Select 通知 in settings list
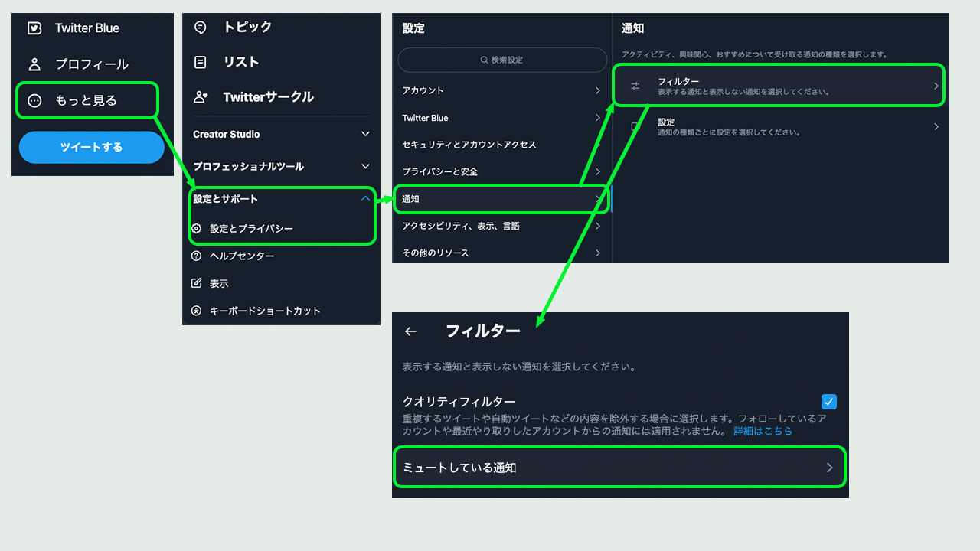The height and width of the screenshot is (551, 980). pos(501,199)
